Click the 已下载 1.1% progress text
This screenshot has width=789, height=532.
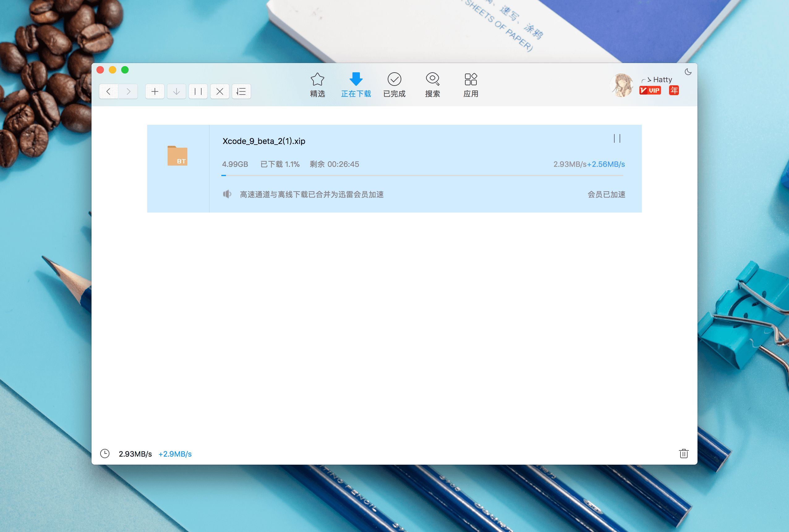click(x=280, y=164)
